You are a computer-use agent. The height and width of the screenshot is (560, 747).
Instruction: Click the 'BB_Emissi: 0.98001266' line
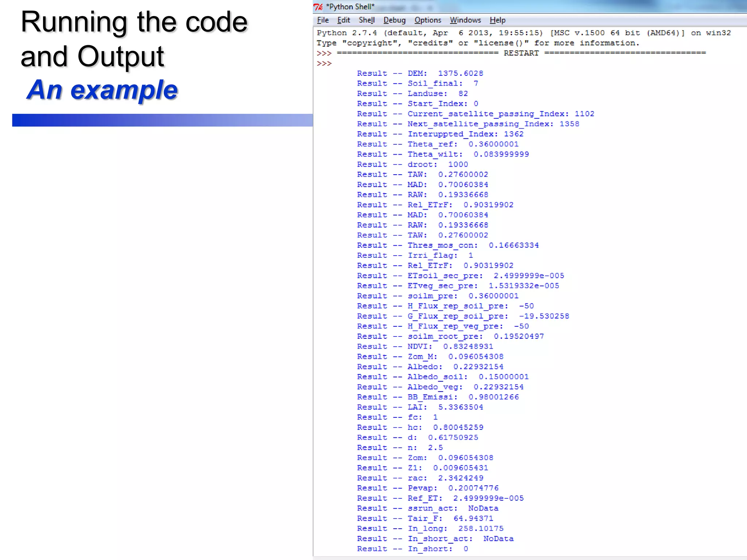tap(438, 397)
